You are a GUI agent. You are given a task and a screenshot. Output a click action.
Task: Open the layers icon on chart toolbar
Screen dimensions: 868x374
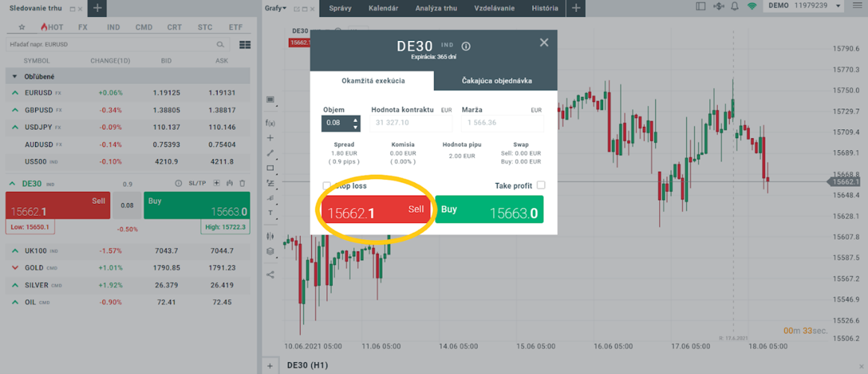click(270, 251)
